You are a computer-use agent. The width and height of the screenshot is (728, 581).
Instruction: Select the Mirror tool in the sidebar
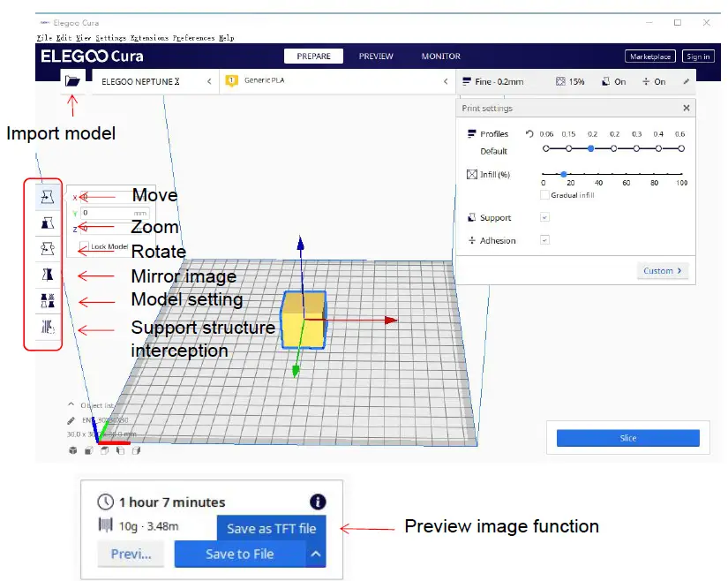(x=48, y=275)
